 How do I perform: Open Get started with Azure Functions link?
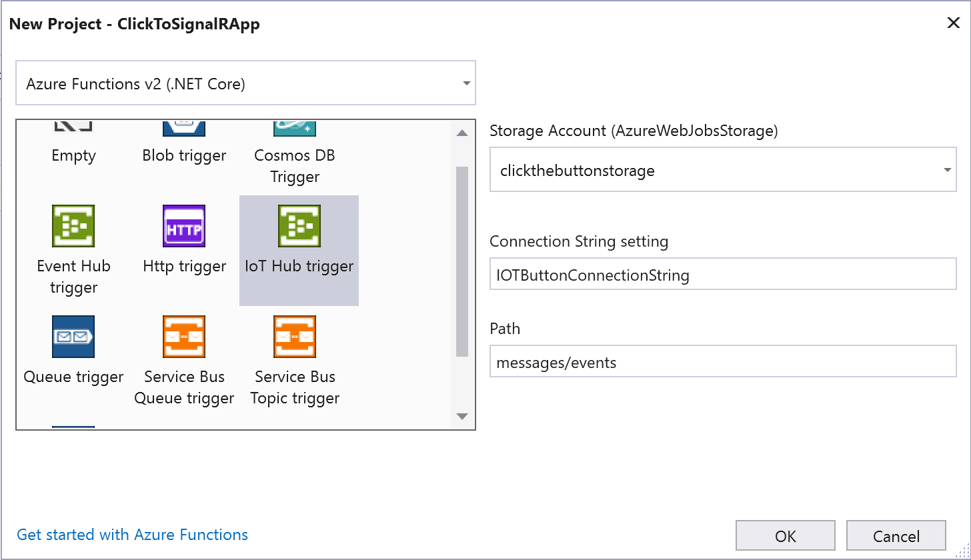[133, 535]
